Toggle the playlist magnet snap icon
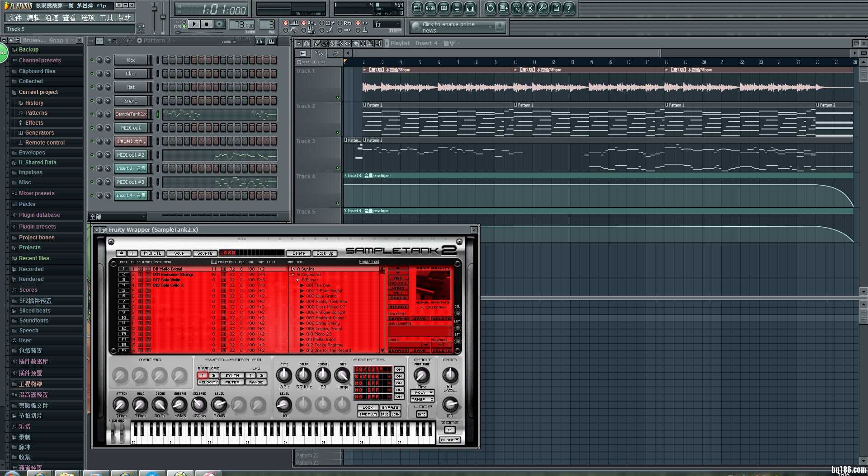Viewport: 868px width, 476px height. point(307,43)
